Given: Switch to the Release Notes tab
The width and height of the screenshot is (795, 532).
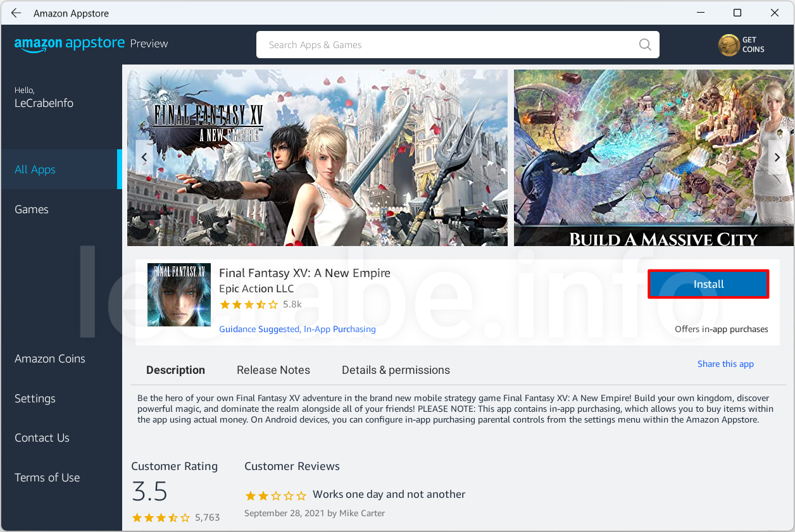Looking at the screenshot, I should (x=273, y=370).
